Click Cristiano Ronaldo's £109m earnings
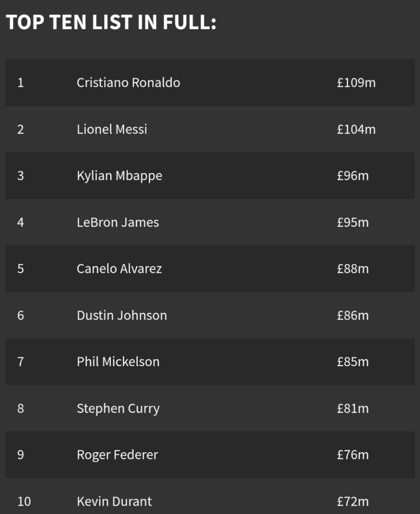 356,83
